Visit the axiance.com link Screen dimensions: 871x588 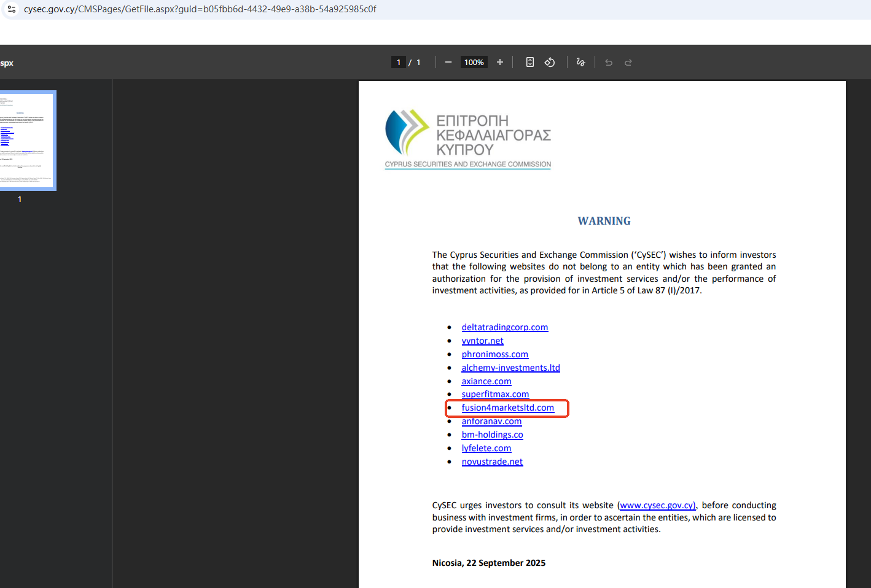tap(486, 381)
